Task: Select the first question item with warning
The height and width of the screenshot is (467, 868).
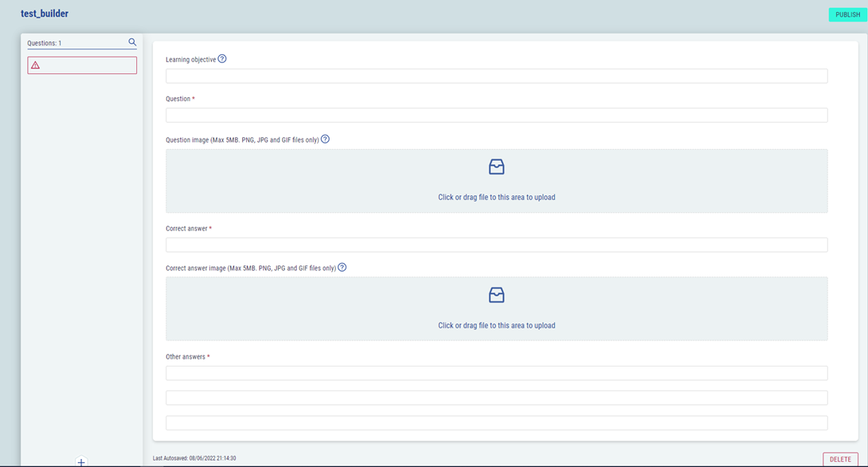Action: (x=82, y=65)
